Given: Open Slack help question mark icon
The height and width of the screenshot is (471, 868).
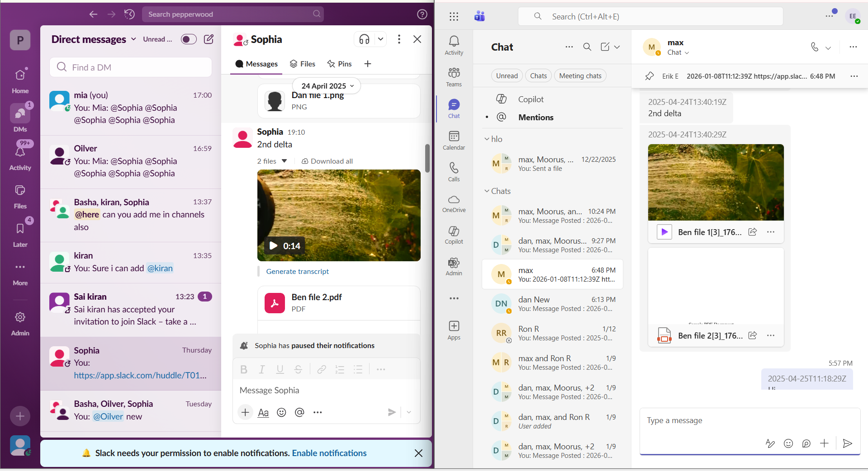Looking at the screenshot, I should click(x=422, y=14).
